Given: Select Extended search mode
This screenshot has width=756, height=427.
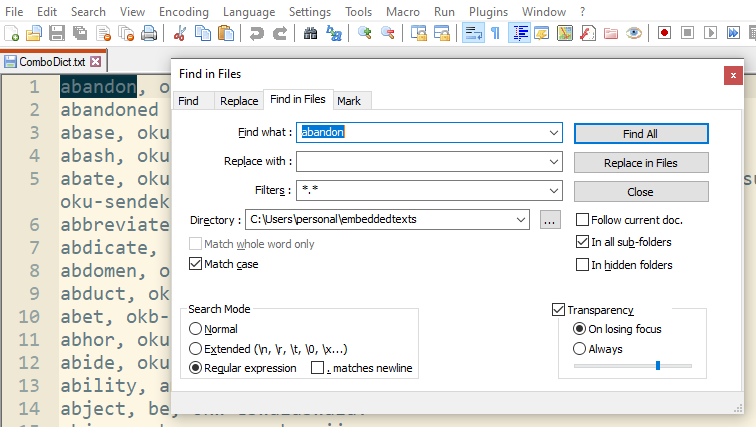Looking at the screenshot, I should (x=195, y=348).
